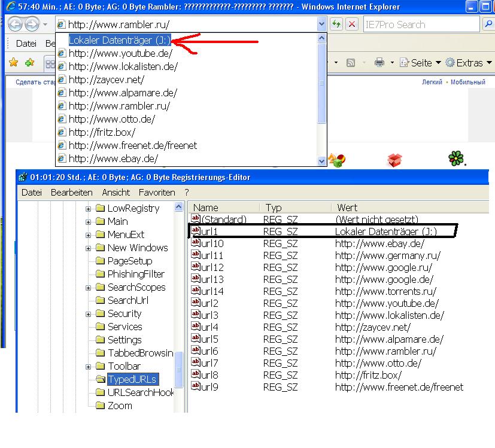Click the browser Back arrow button
The width and height of the screenshot is (495, 448).
[x=16, y=25]
